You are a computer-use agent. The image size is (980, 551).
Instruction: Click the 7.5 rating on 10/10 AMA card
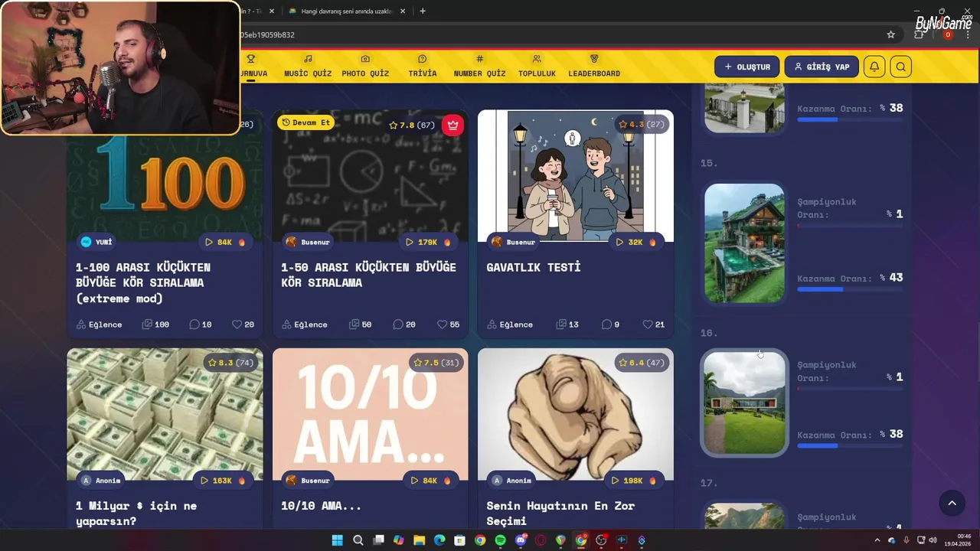pos(436,362)
